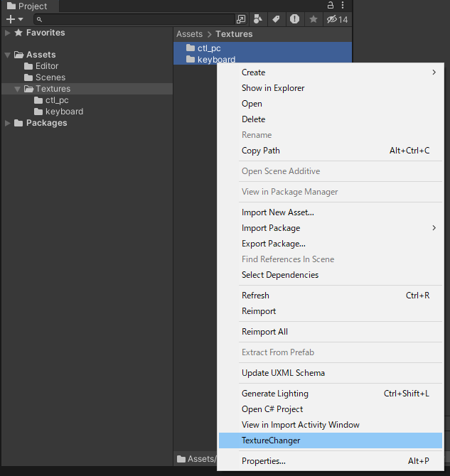The width and height of the screenshot is (450, 476).
Task: Choose Delete in the context menu
Action: [331, 119]
